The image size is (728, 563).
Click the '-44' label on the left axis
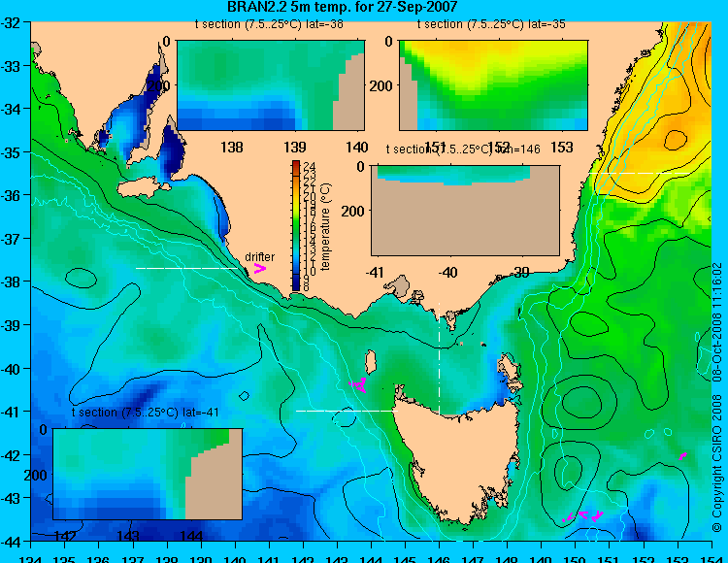(11, 542)
